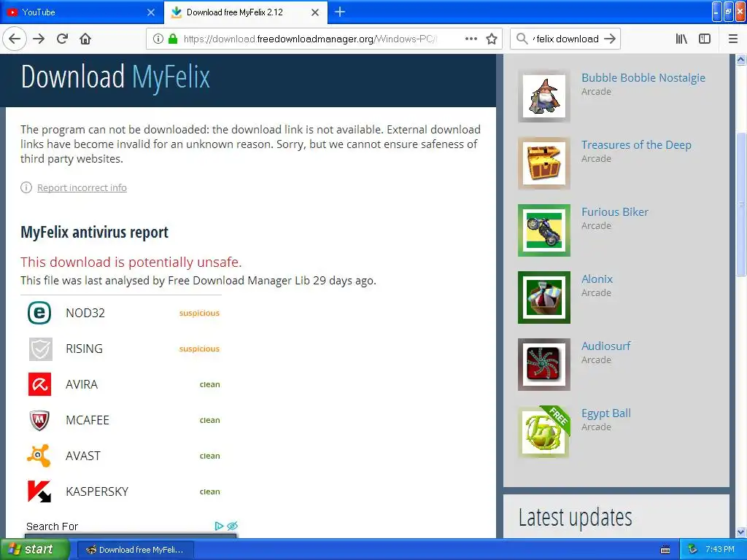
Task: Click the AVIRA red logo icon
Action: (40, 384)
